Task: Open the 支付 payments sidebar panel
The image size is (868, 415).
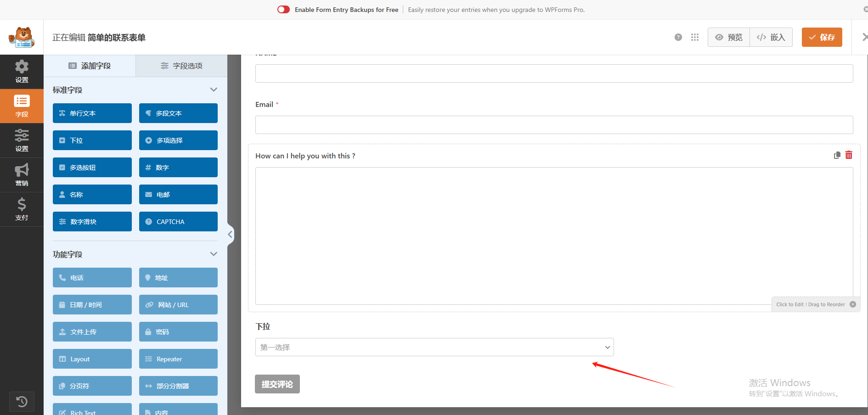Action: (x=22, y=209)
